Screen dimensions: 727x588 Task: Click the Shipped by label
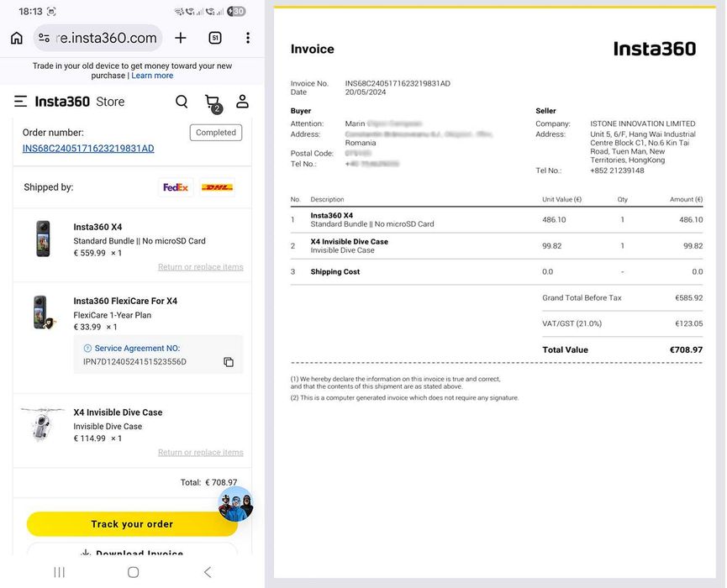pyautogui.click(x=48, y=187)
